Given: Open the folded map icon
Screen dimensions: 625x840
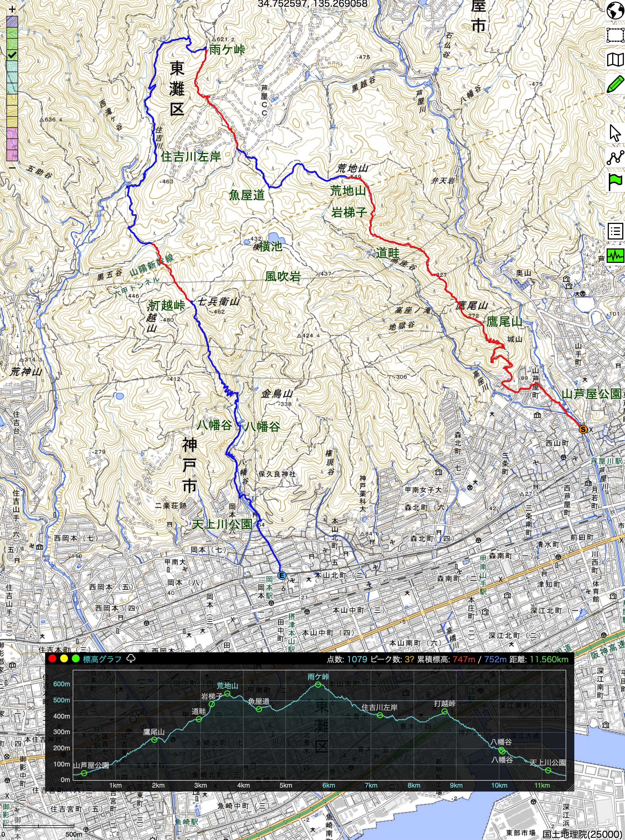Looking at the screenshot, I should pyautogui.click(x=615, y=59).
